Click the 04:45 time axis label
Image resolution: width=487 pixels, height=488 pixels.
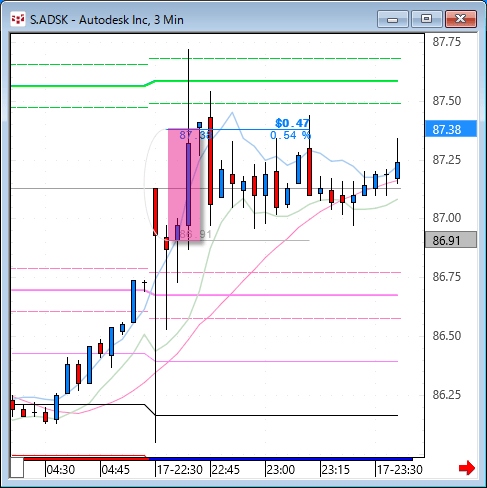pos(116,469)
